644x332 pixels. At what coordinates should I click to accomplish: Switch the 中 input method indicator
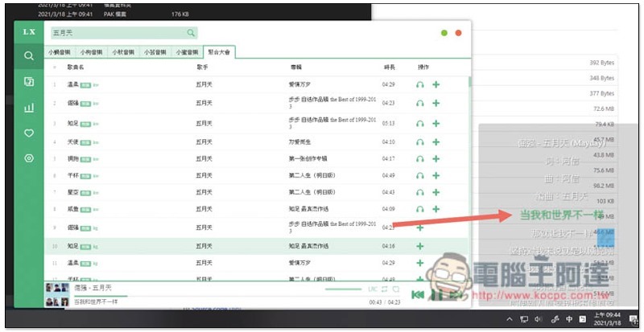569,319
